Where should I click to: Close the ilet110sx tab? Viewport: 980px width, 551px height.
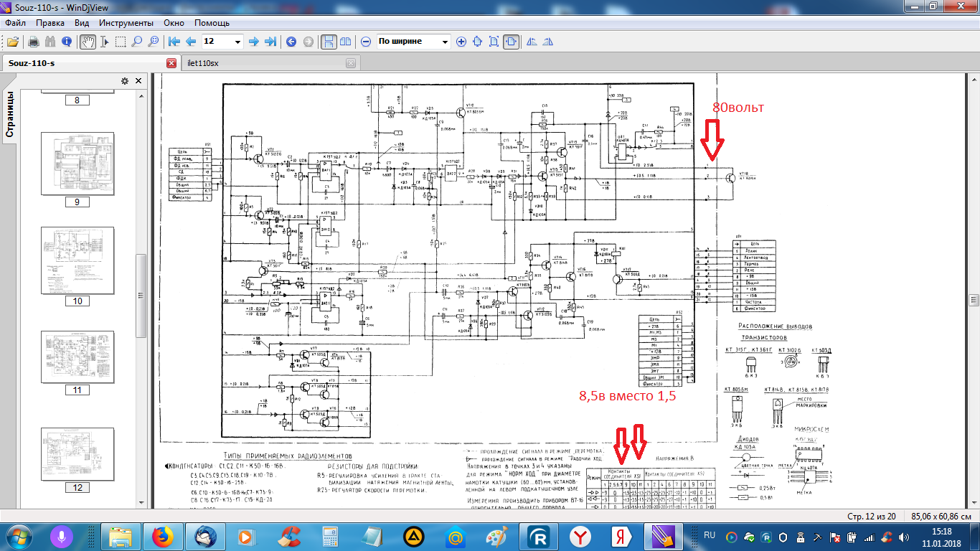click(351, 63)
